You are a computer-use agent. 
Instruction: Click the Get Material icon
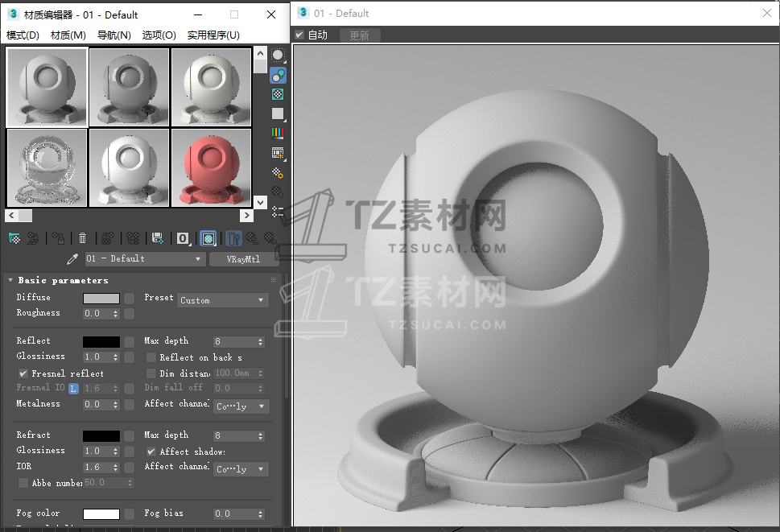[14, 238]
